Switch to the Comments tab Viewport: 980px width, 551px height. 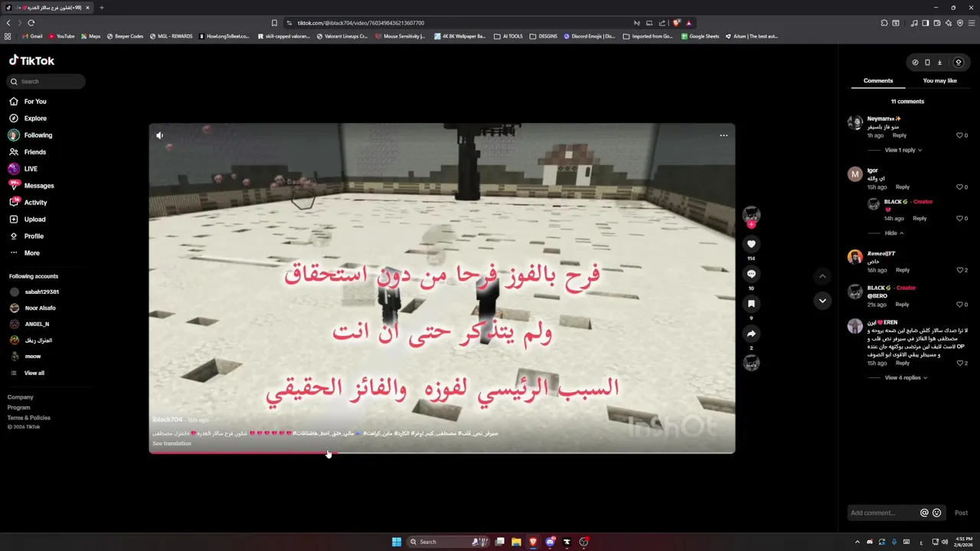(x=878, y=80)
